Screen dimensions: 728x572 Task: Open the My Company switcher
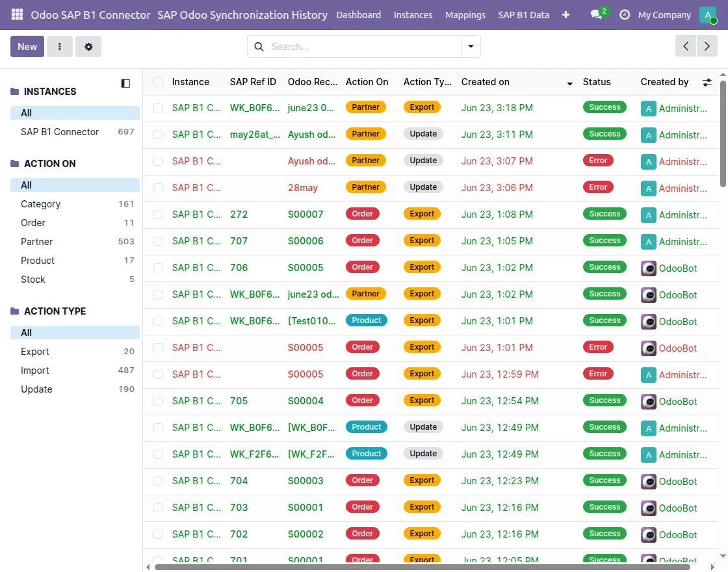click(x=664, y=15)
